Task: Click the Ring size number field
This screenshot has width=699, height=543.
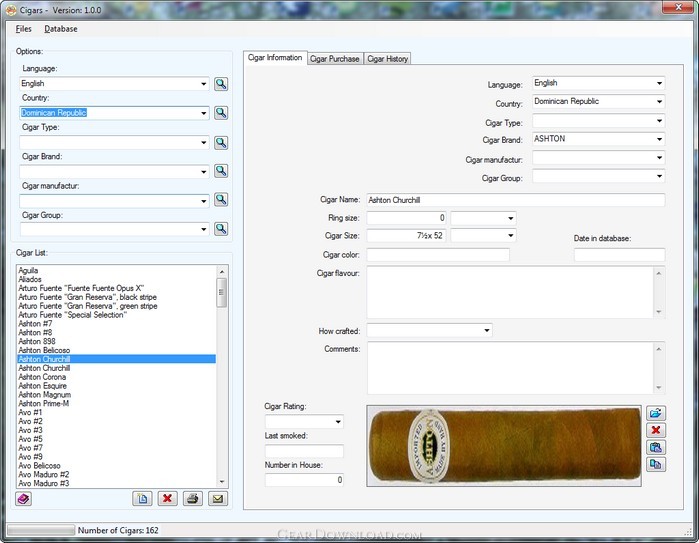Action: point(407,218)
